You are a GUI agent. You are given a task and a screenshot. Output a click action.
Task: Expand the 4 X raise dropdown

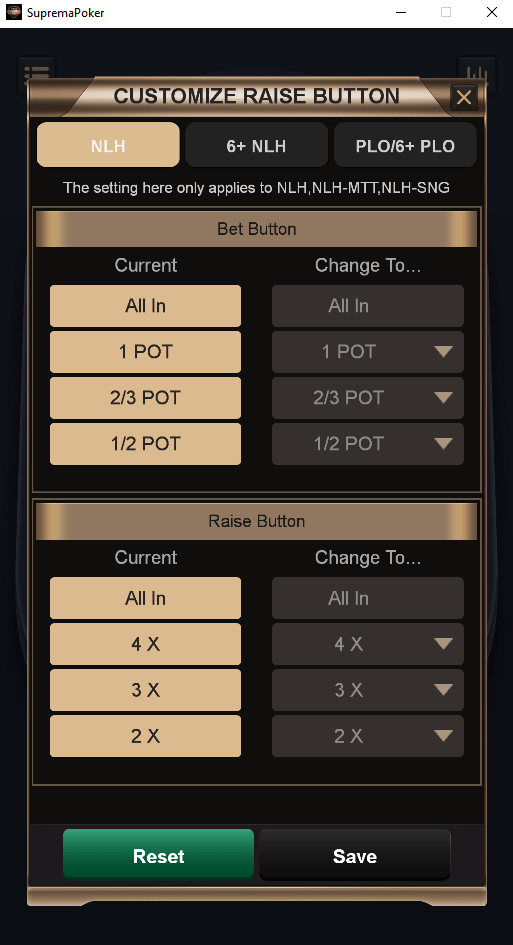[x=368, y=644]
